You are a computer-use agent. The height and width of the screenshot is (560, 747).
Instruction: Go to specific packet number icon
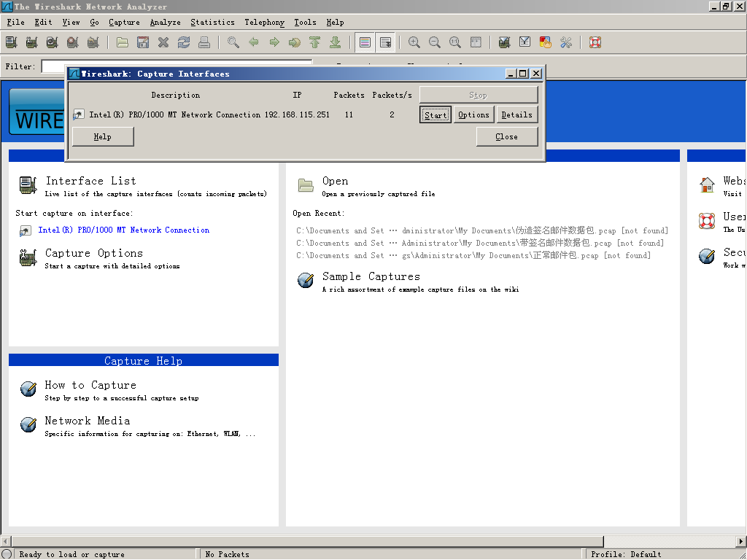[x=295, y=42]
